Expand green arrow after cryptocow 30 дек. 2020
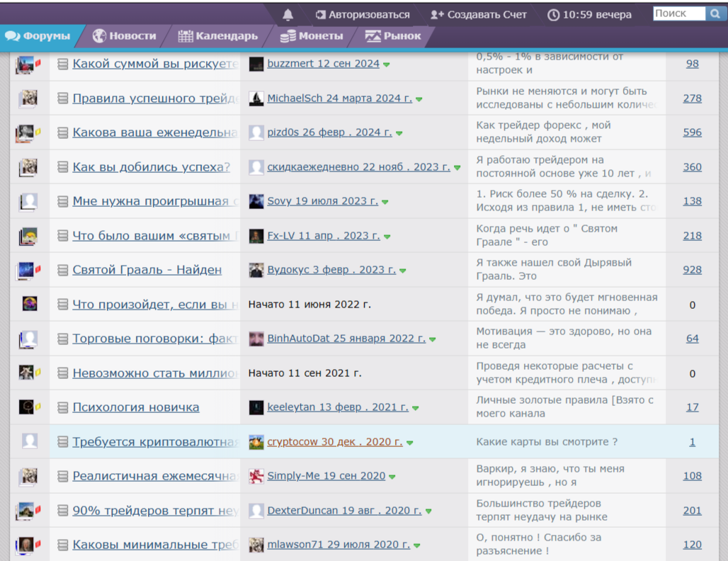 [x=409, y=443]
